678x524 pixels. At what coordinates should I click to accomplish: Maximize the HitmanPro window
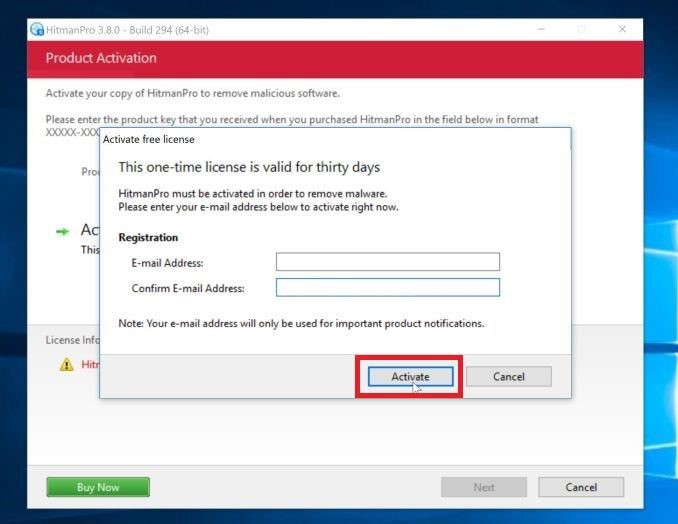click(582, 30)
